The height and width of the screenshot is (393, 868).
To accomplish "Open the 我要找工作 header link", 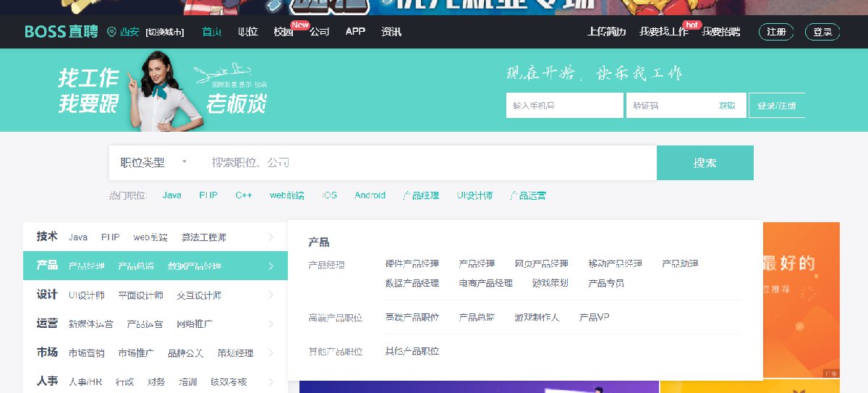I will (x=663, y=32).
